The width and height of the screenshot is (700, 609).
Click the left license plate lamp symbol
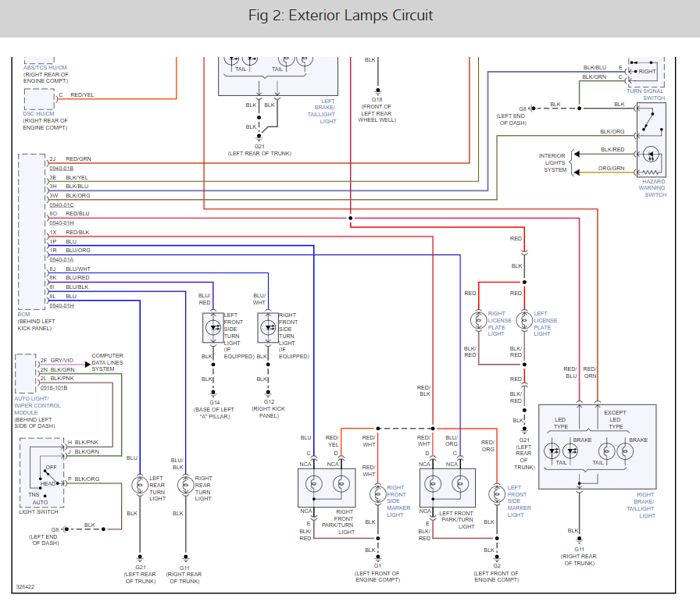point(524,320)
